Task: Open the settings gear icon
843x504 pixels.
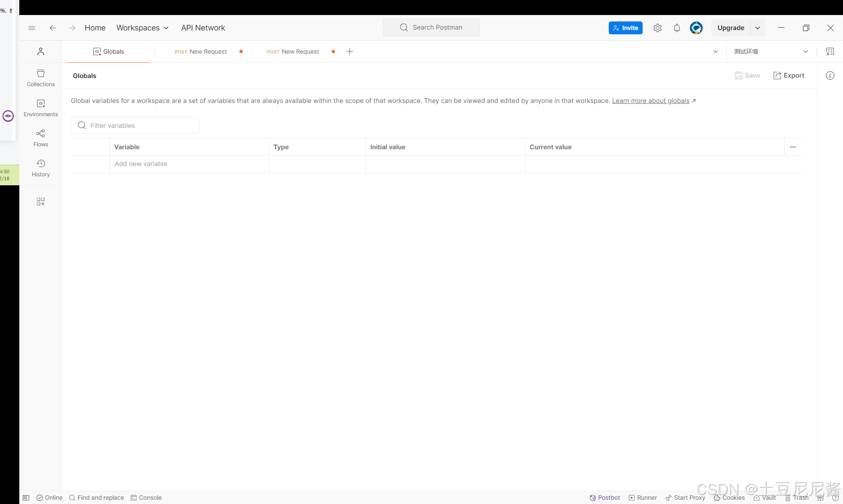Action: tap(657, 28)
